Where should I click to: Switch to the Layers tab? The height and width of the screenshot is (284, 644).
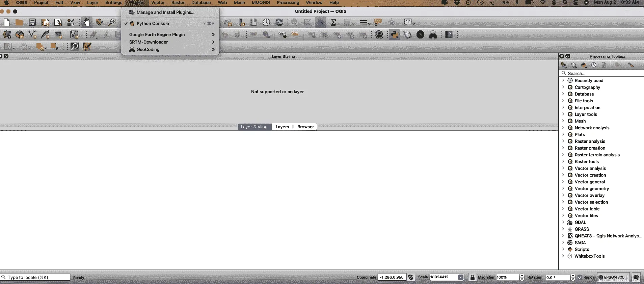282,127
